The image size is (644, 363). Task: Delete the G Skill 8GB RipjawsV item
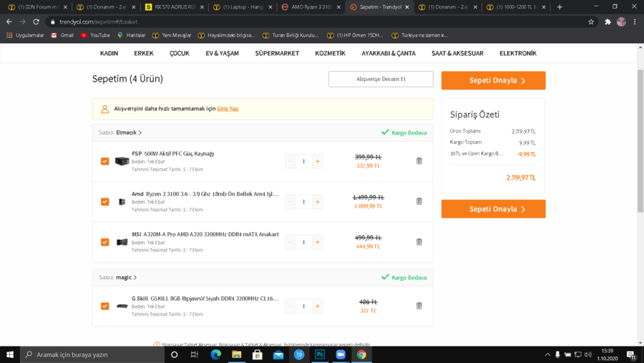pos(419,306)
